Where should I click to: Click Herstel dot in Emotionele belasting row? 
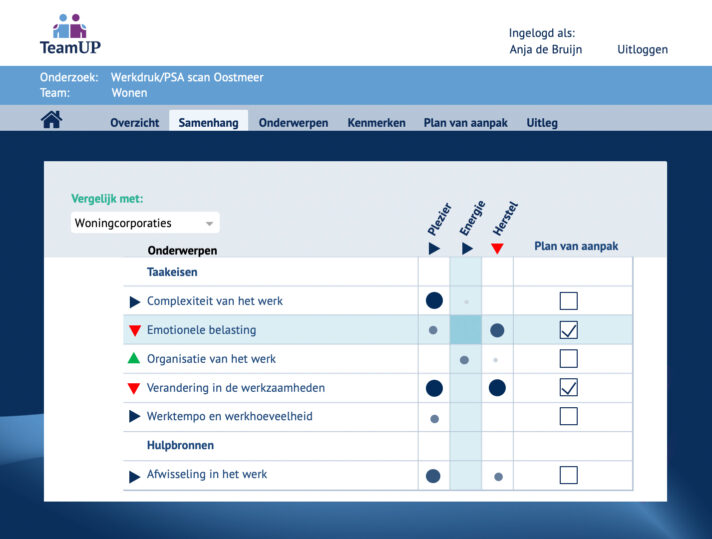(497, 330)
